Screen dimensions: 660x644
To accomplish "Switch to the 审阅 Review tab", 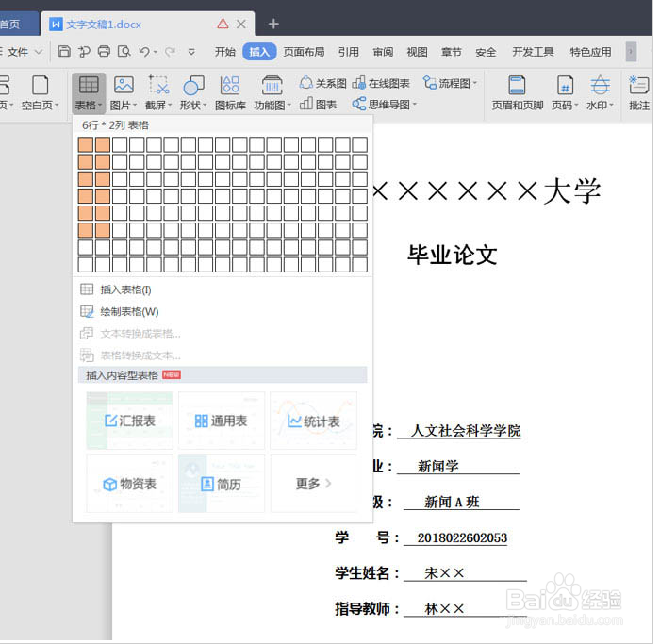I will [383, 52].
